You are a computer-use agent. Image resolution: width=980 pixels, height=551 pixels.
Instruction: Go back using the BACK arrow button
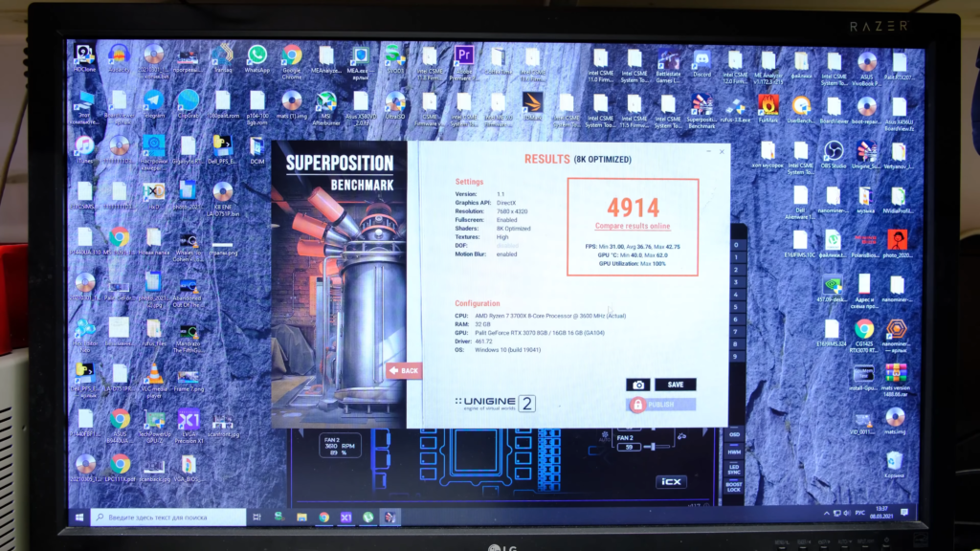tap(404, 370)
